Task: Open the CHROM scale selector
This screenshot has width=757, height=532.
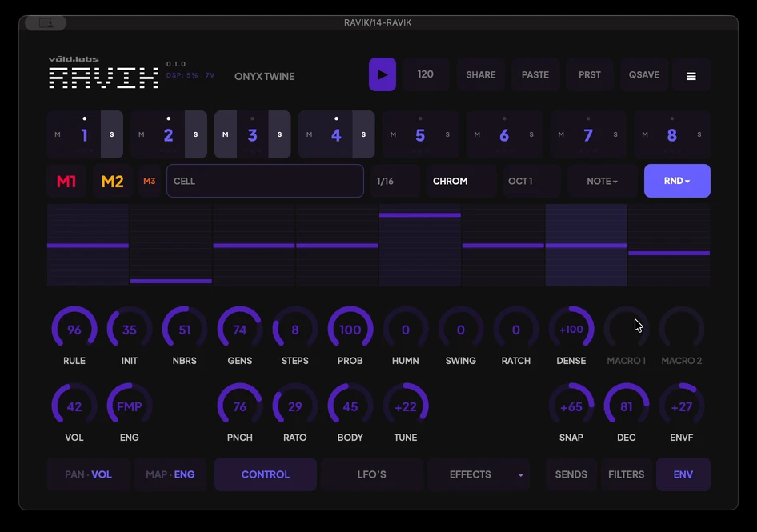Action: [461, 181]
